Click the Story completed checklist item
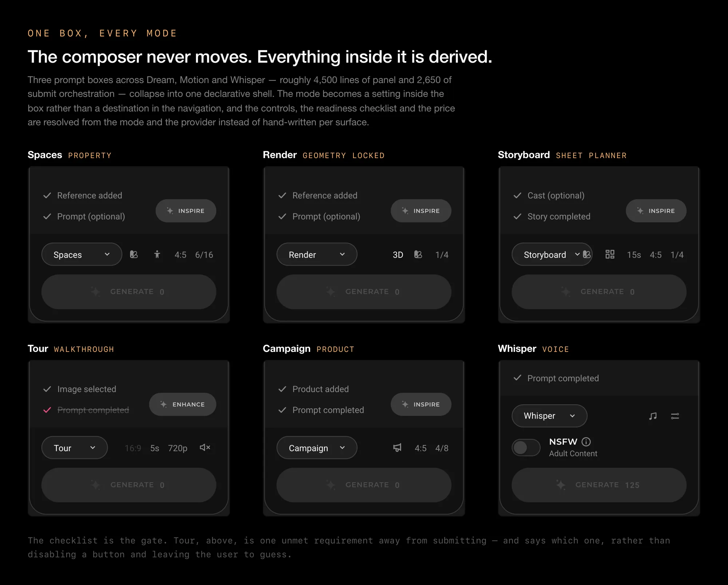Viewport: 728px width, 585px height. [x=552, y=216]
